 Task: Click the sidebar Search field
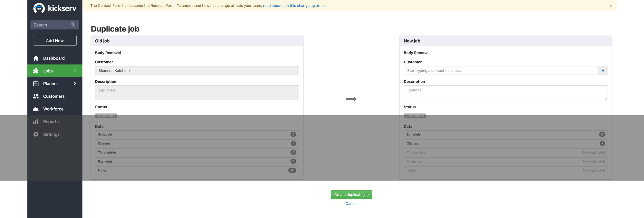pyautogui.click(x=51, y=25)
